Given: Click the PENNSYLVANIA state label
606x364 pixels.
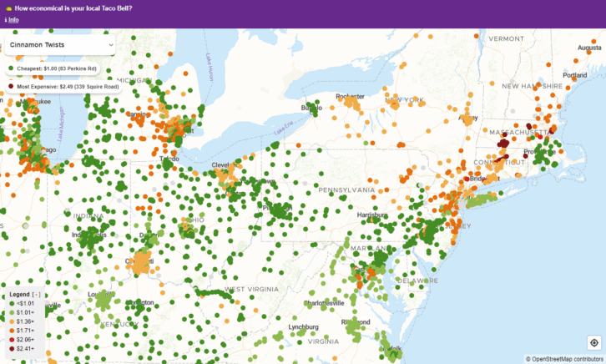Looking at the screenshot, I should point(346,190).
